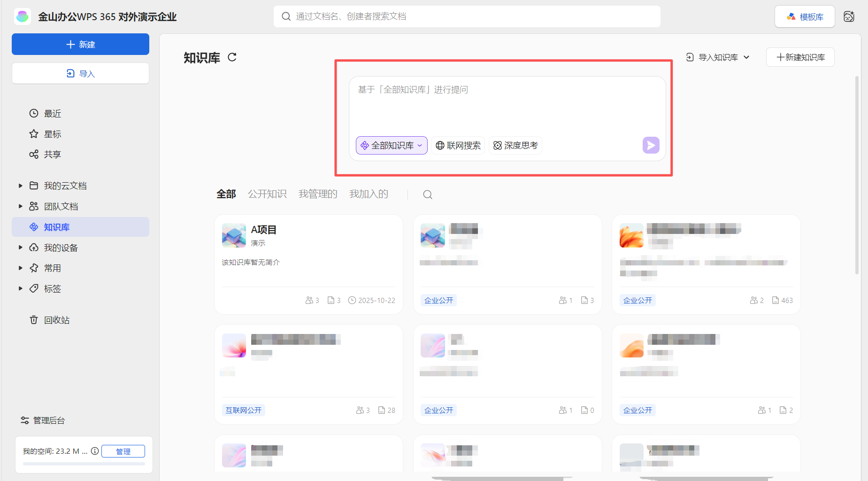Click the 该知识库暂无简介 description
The width and height of the screenshot is (868, 481).
(x=251, y=262)
